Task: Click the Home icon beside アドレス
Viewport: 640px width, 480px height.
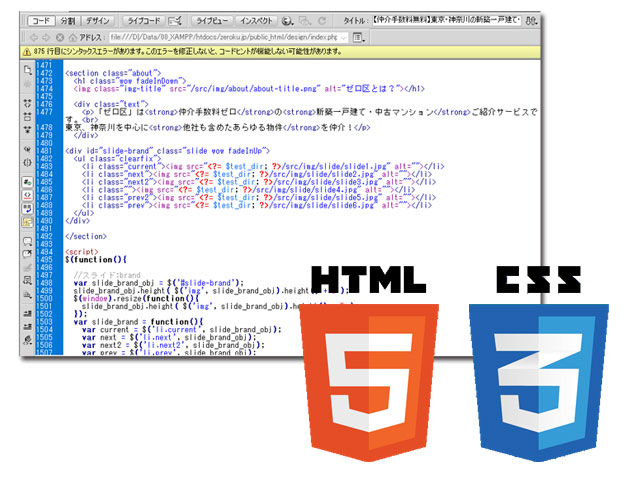Action: pyautogui.click(x=73, y=38)
